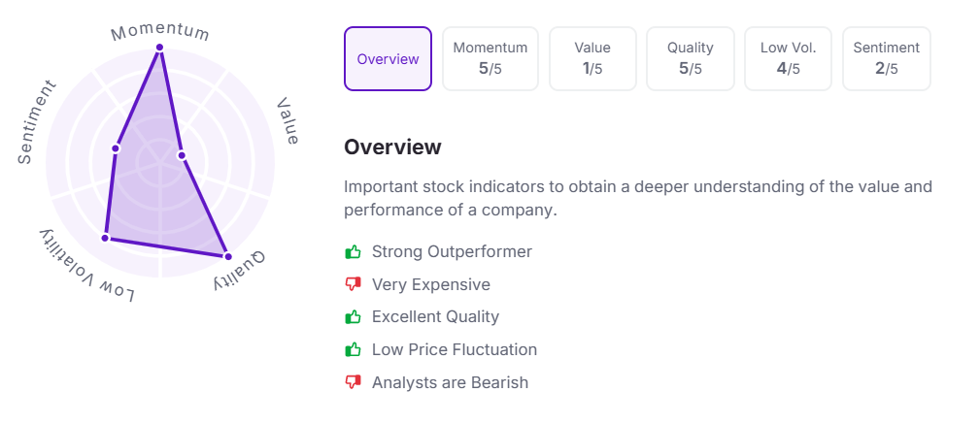Click thumbs-down icon beside Analysts are Bearish
The image size is (980, 425).
(353, 382)
